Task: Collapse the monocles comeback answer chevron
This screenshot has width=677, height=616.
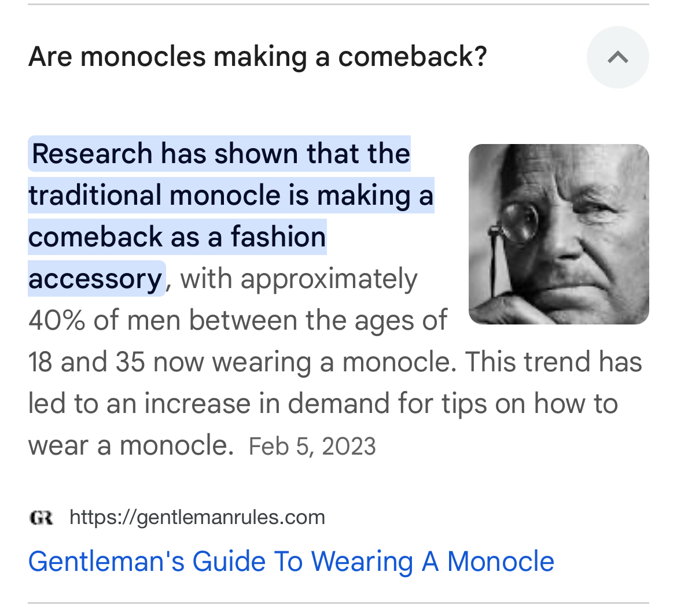Action: pyautogui.click(x=617, y=57)
